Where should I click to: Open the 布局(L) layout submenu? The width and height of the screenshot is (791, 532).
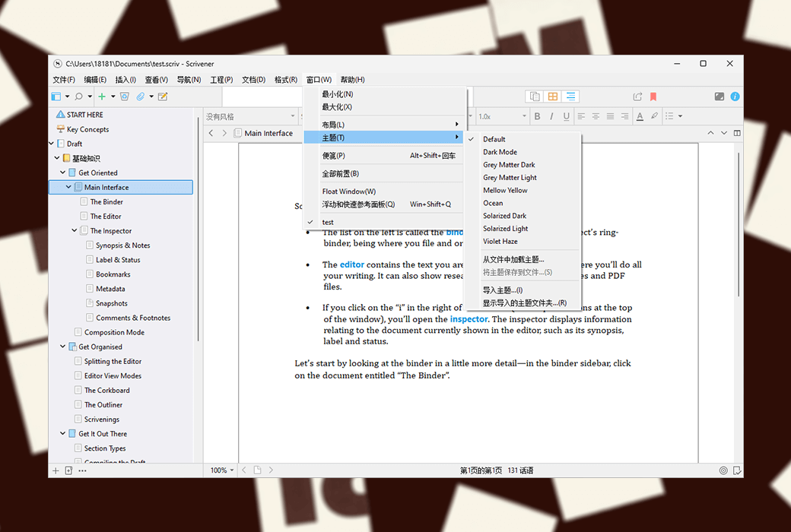pyautogui.click(x=383, y=125)
